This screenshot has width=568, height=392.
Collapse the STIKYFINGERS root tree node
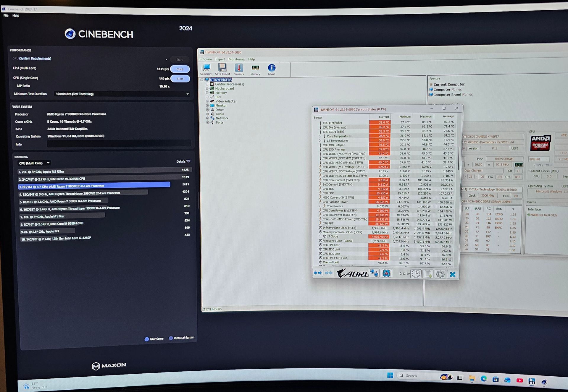(x=202, y=80)
